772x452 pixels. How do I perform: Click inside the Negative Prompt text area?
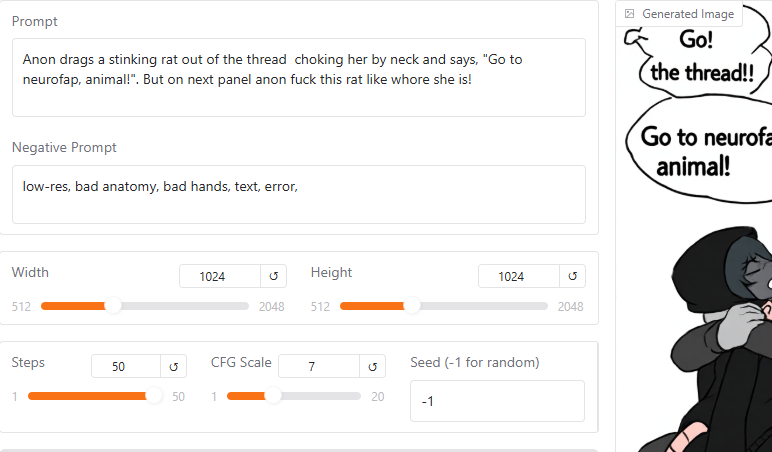[299, 194]
